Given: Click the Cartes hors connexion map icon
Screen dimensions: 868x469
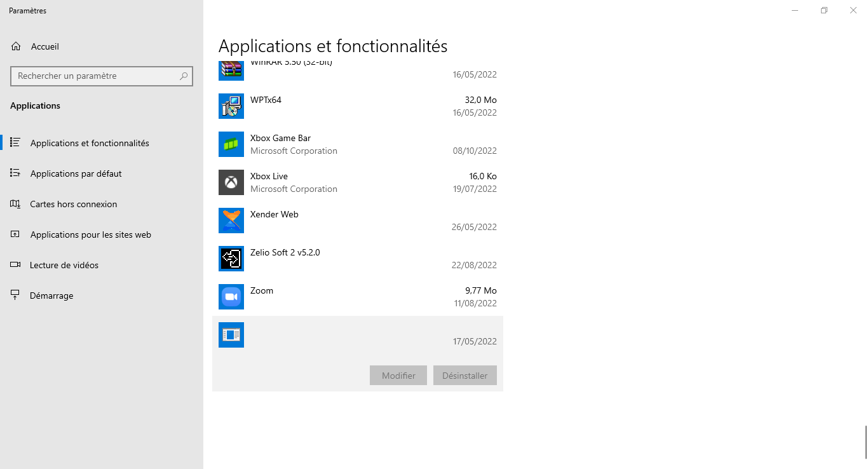Looking at the screenshot, I should 16,204.
